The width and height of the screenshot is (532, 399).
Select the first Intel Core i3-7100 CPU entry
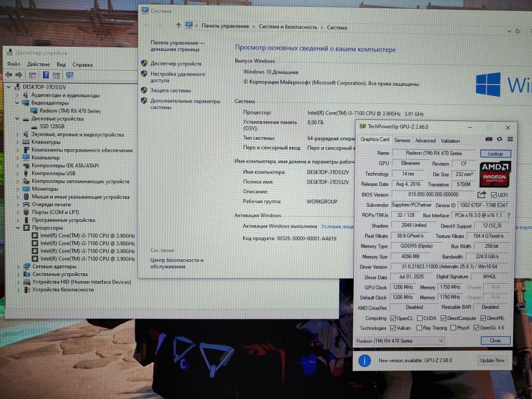[x=87, y=235]
